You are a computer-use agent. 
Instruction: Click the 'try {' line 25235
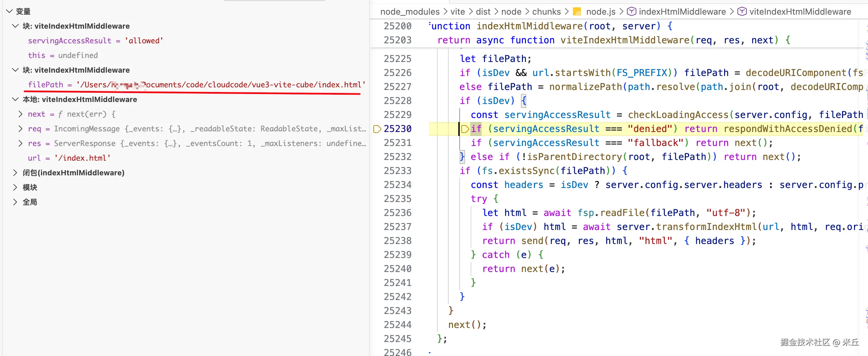(485, 199)
